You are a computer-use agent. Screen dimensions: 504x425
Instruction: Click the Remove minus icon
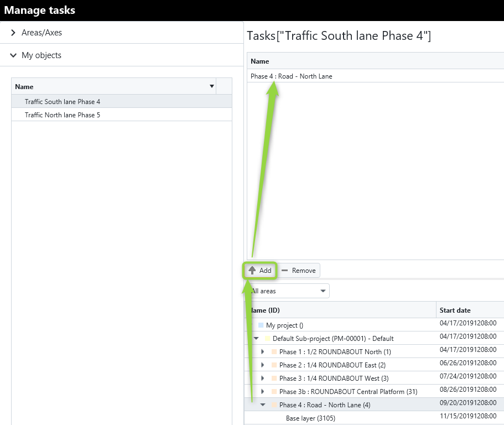click(x=284, y=271)
